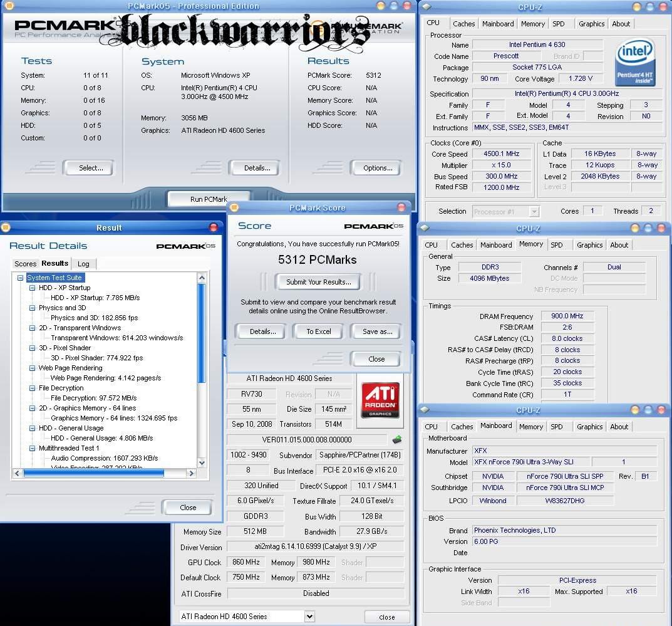Screen dimensions: 672x626
Task: Click scroll-down arrow of results tree
Action: click(202, 463)
